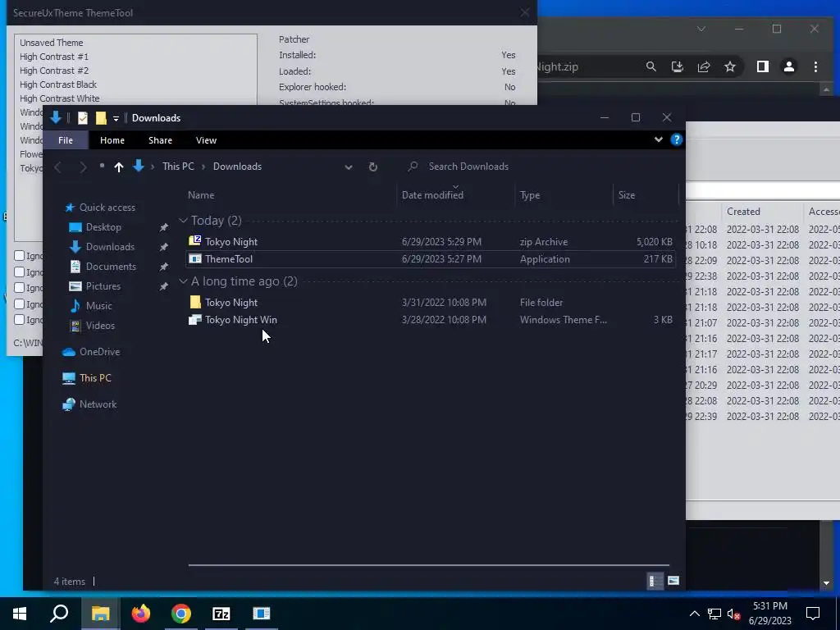Click Created column header in background window
Screen dimensions: 840x630
tap(743, 212)
